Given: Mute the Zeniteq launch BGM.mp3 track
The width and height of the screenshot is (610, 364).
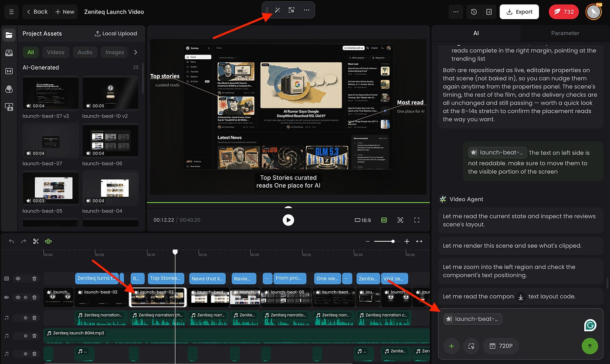Looking at the screenshot, I should 26,336.
